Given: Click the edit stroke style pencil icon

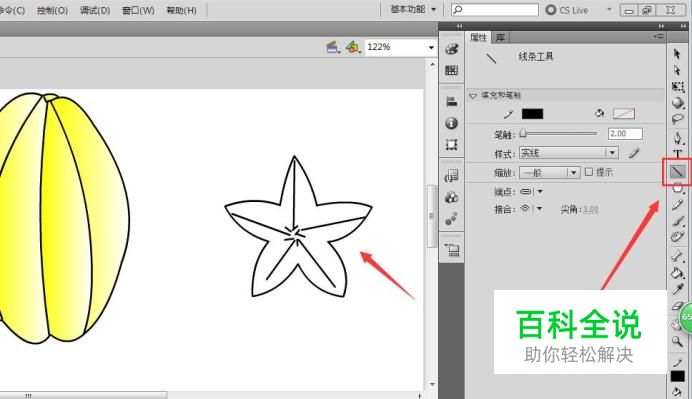Looking at the screenshot, I should click(x=634, y=153).
